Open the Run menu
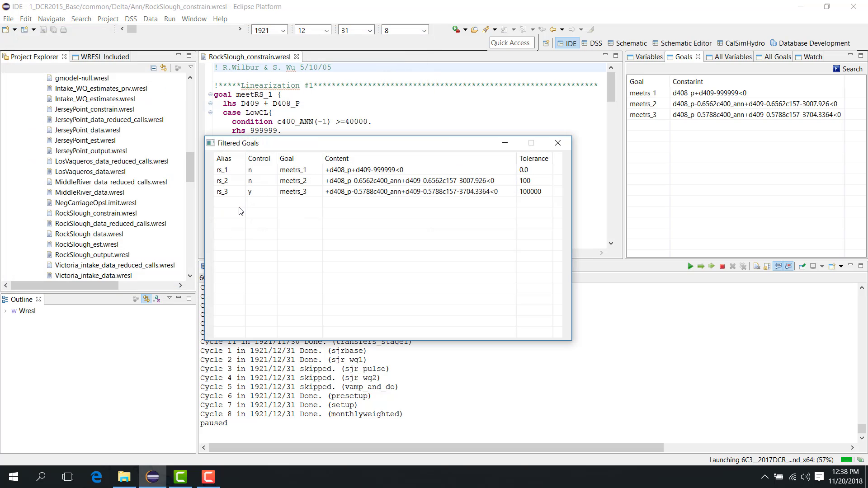The image size is (868, 488). [170, 19]
